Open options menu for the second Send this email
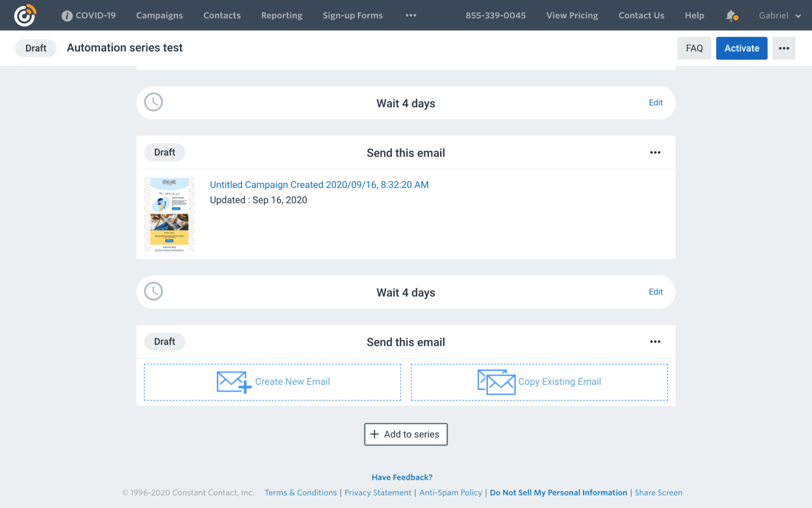Image resolution: width=812 pixels, height=508 pixels. coord(655,342)
